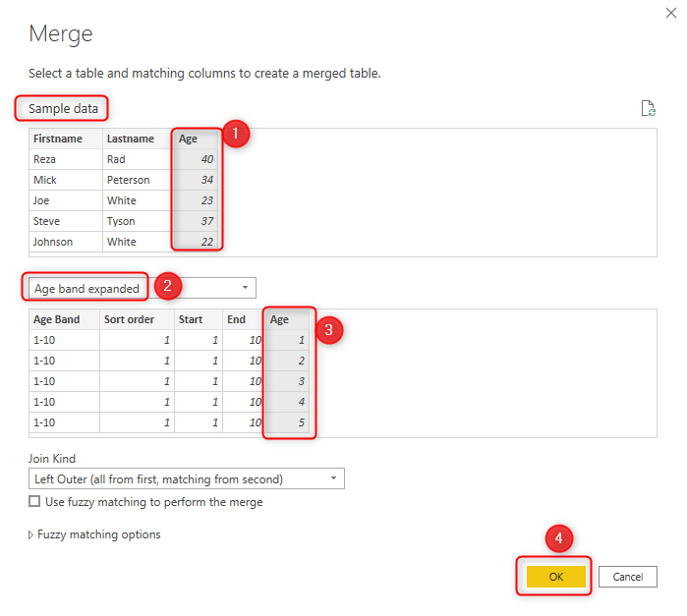Click red annotation marker number 3
Screen dimensions: 687x616
(331, 330)
